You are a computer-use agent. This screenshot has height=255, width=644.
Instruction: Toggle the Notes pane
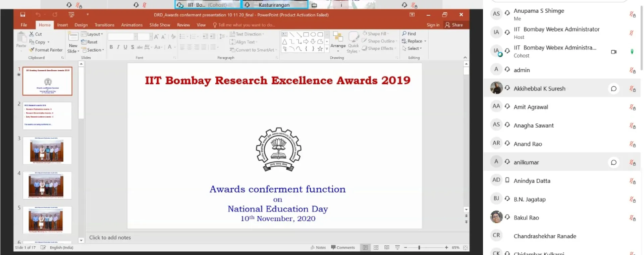(318, 248)
